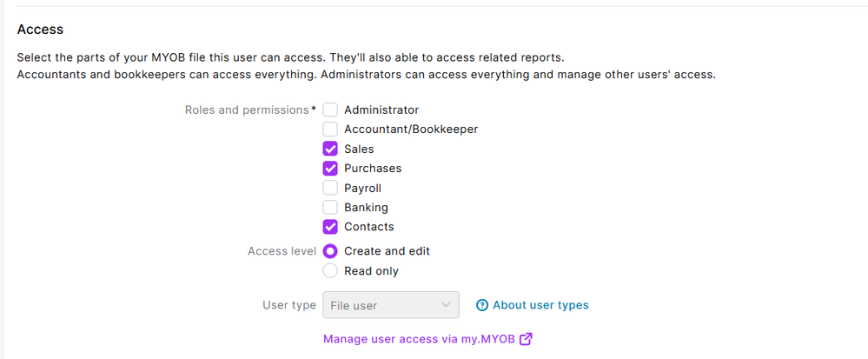Viewport: 868px width, 359px height.
Task: Disable the Contacts checkbox
Action: pos(330,227)
